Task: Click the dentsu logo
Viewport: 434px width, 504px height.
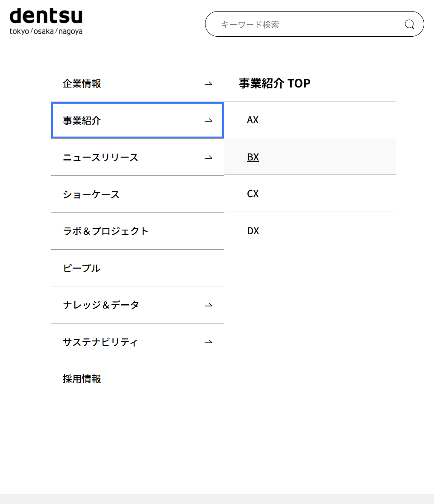Action: coord(46,21)
